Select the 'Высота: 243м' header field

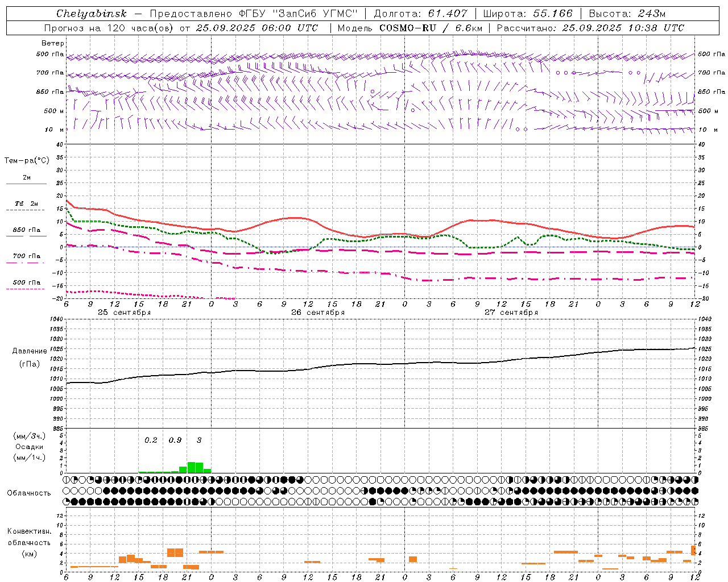pos(627,14)
